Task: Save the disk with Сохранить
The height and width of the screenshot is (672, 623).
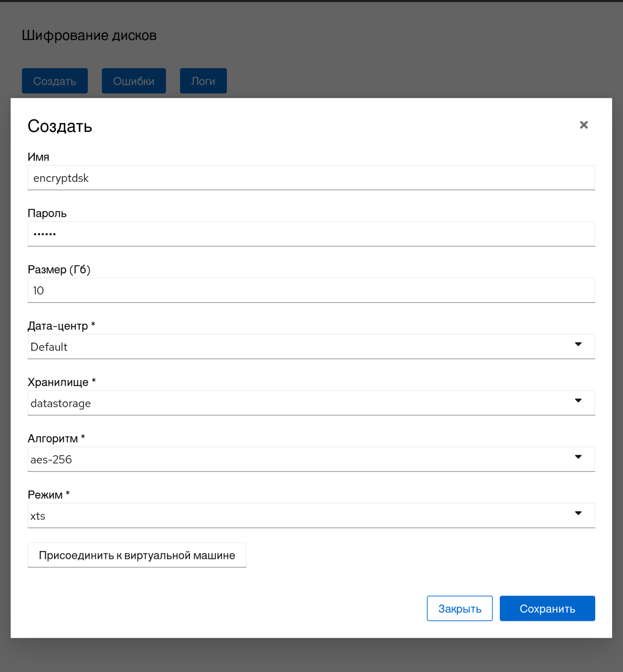Action: 547,608
